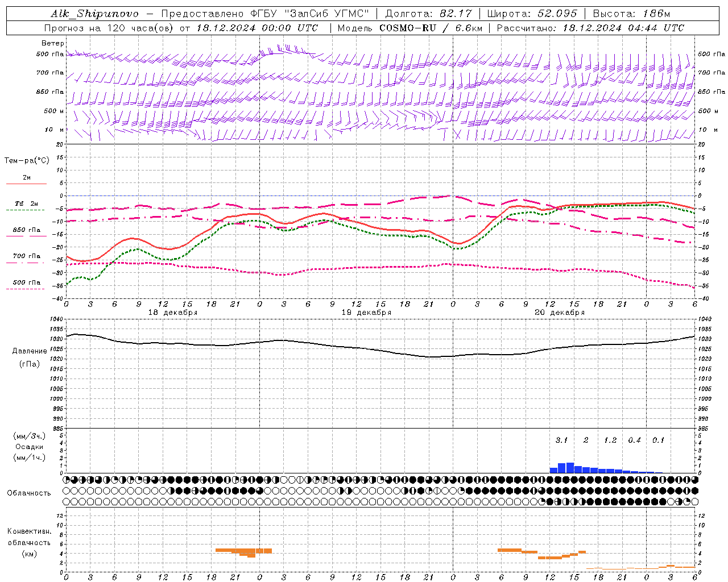Select the 500 м wind level label on left

coord(55,111)
